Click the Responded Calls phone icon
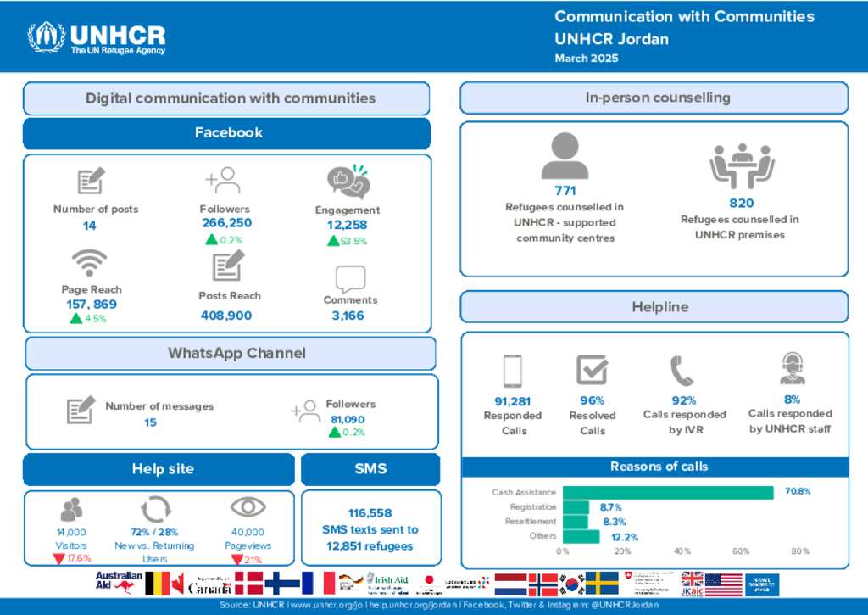The height and width of the screenshot is (615, 868). (x=512, y=371)
